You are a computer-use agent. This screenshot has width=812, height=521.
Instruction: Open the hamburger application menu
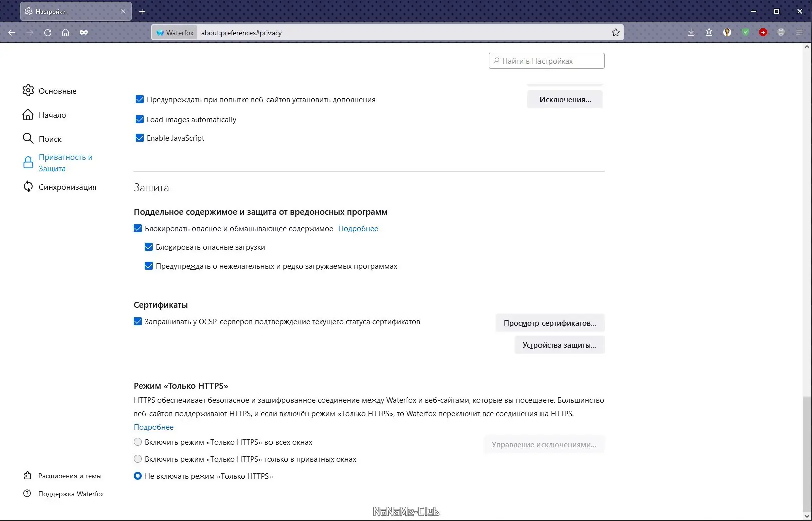[799, 32]
